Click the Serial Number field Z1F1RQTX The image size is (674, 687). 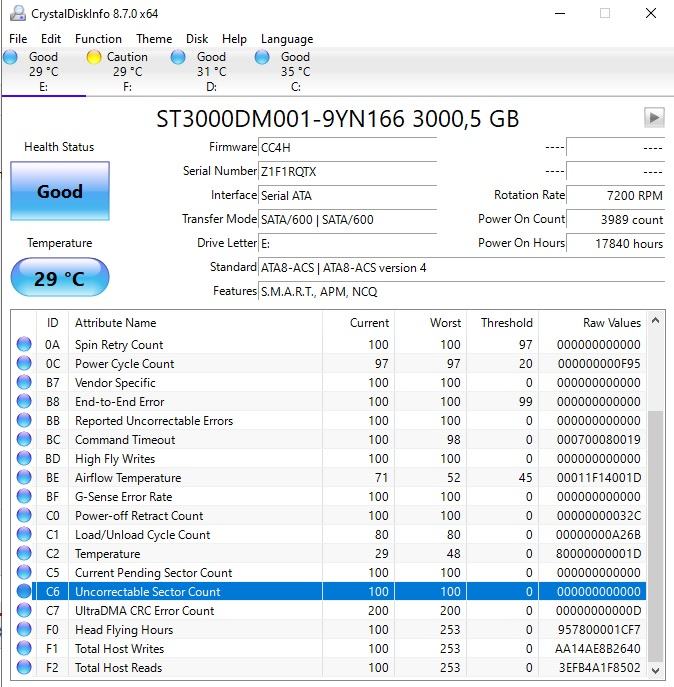(348, 171)
